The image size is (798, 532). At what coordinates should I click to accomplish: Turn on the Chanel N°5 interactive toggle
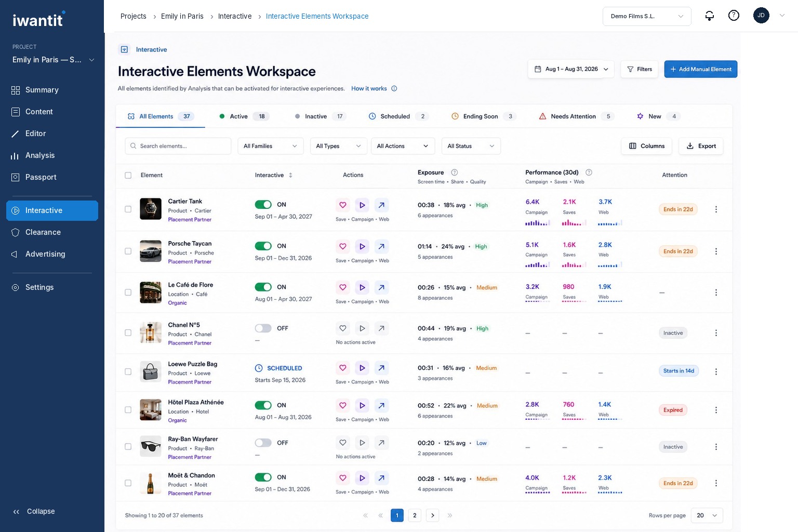[263, 328]
